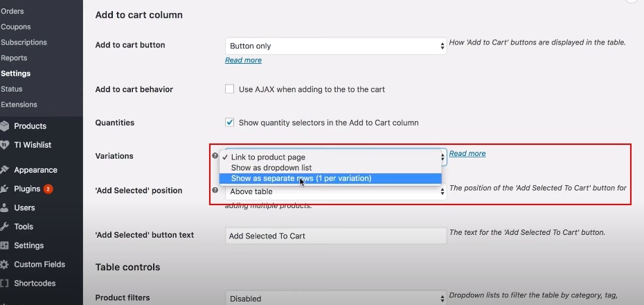This screenshot has width=644, height=305.
Task: Click the Products box icon in sidebar
Action: click(x=6, y=126)
